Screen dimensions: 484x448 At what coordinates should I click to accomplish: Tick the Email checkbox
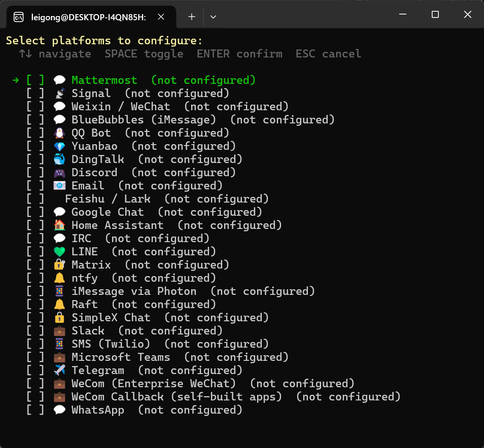tap(35, 186)
